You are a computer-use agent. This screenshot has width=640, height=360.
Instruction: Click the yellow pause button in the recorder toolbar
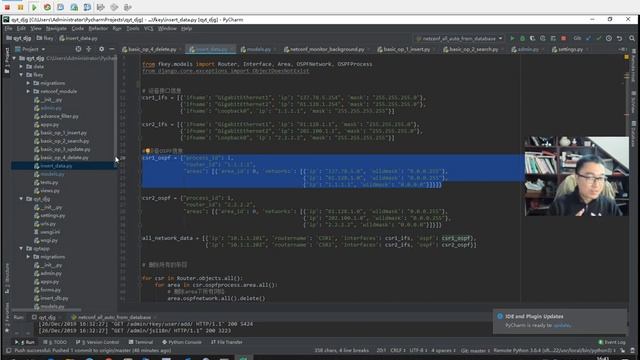point(20,7)
